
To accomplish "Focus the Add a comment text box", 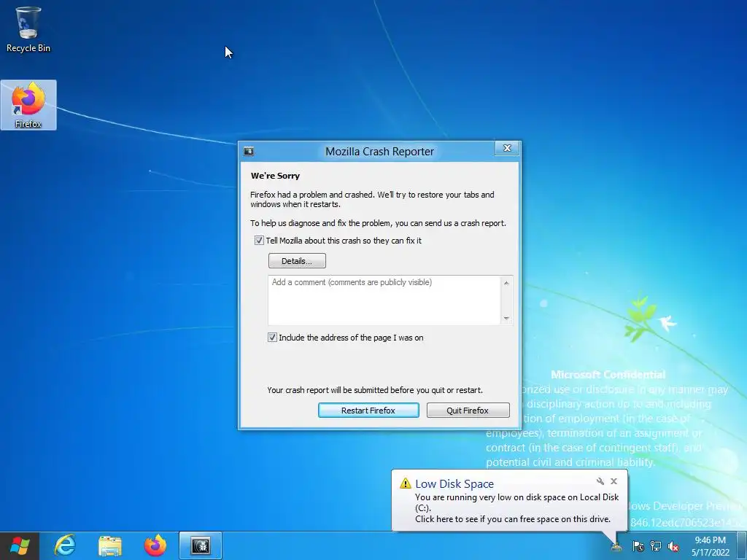I will [384, 300].
